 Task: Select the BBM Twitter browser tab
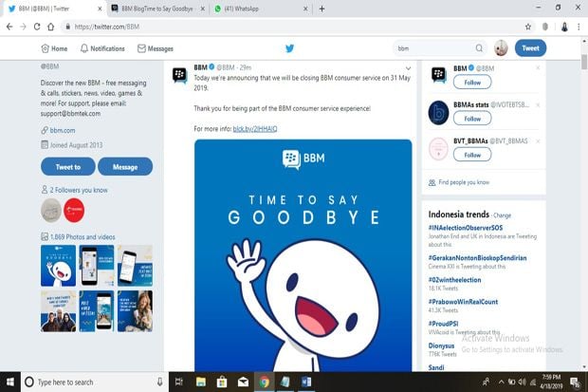(x=54, y=9)
